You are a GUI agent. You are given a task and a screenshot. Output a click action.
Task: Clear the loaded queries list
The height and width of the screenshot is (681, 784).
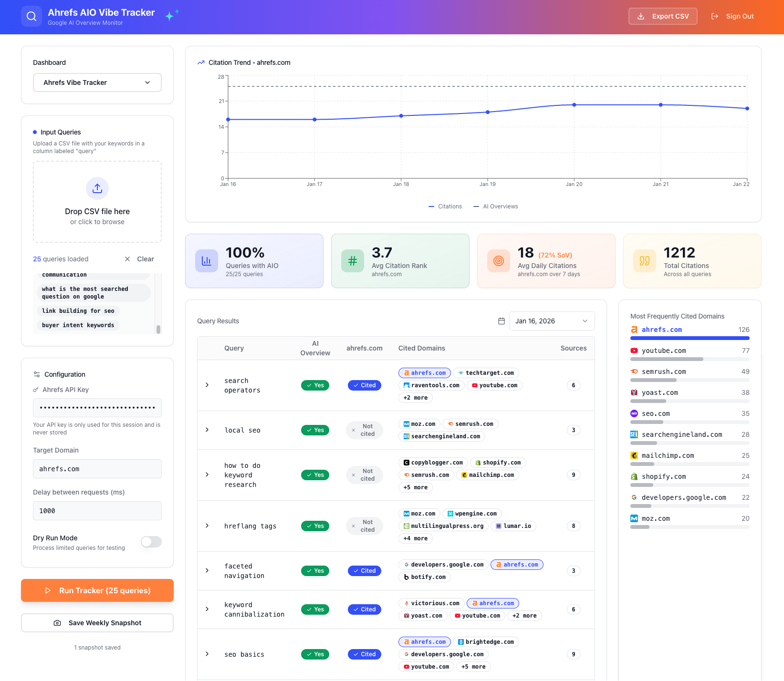139,259
